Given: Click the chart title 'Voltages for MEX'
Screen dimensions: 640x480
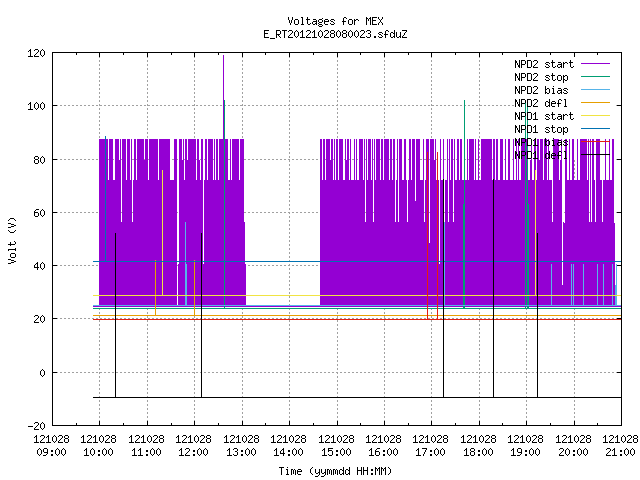Looking at the screenshot, I should (335, 21).
